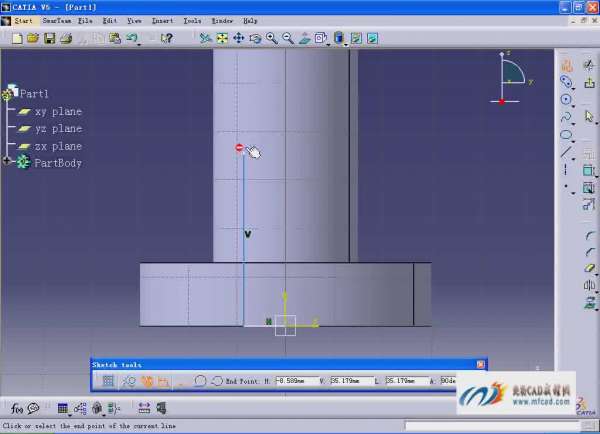Toggle the Grid option in Sketch tools
This screenshot has width=600, height=434.
[108, 381]
